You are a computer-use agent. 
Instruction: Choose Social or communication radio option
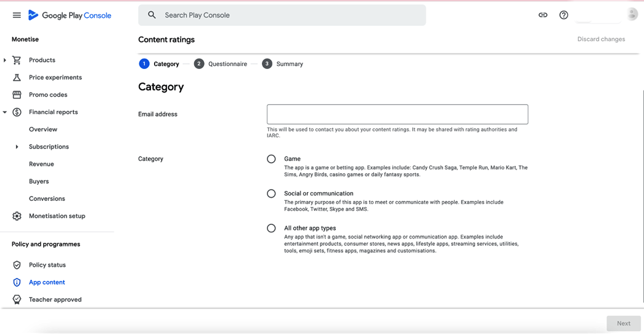point(271,193)
